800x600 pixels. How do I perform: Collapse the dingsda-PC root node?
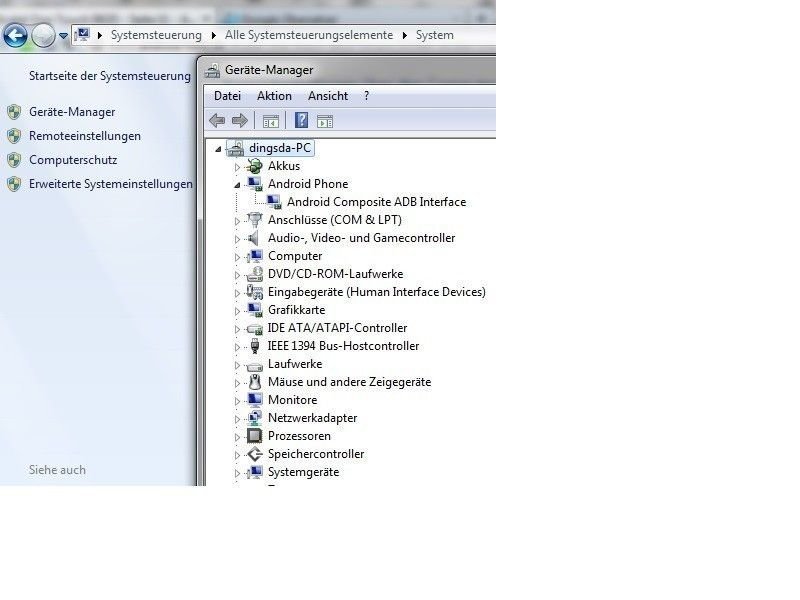tap(218, 149)
